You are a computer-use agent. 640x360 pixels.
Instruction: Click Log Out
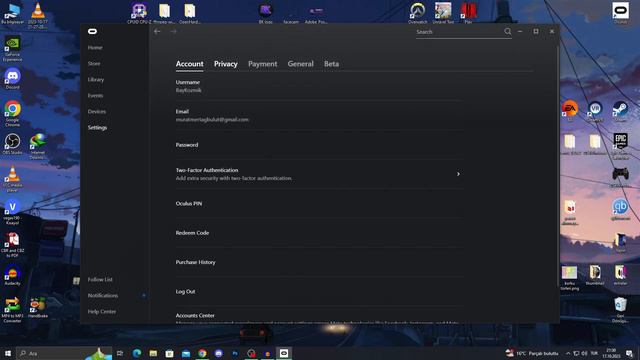pyautogui.click(x=320, y=292)
